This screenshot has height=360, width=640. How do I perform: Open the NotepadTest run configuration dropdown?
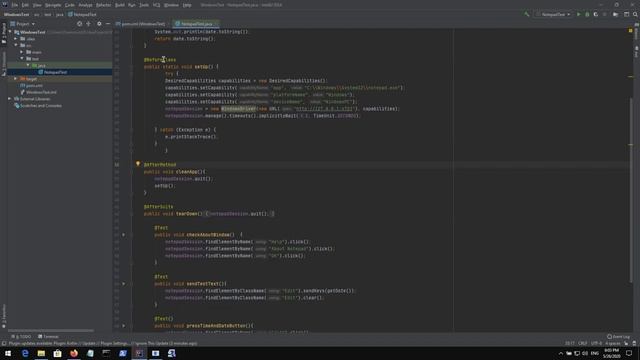pyautogui.click(x=553, y=14)
